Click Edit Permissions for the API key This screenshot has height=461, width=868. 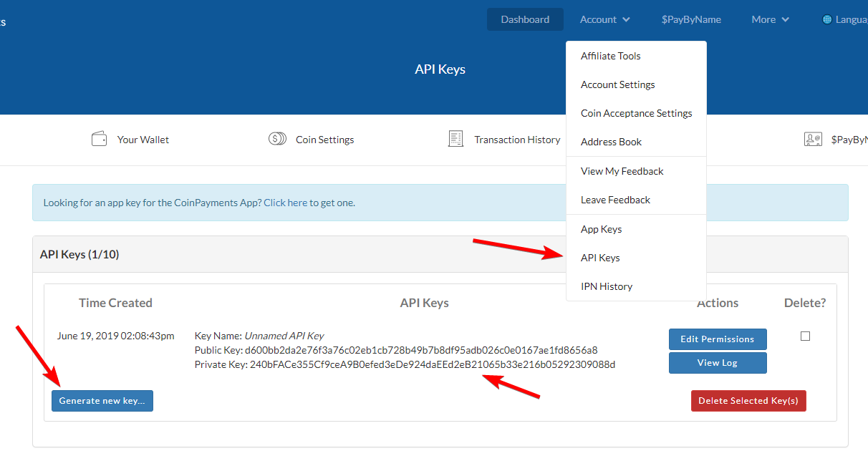[718, 339]
